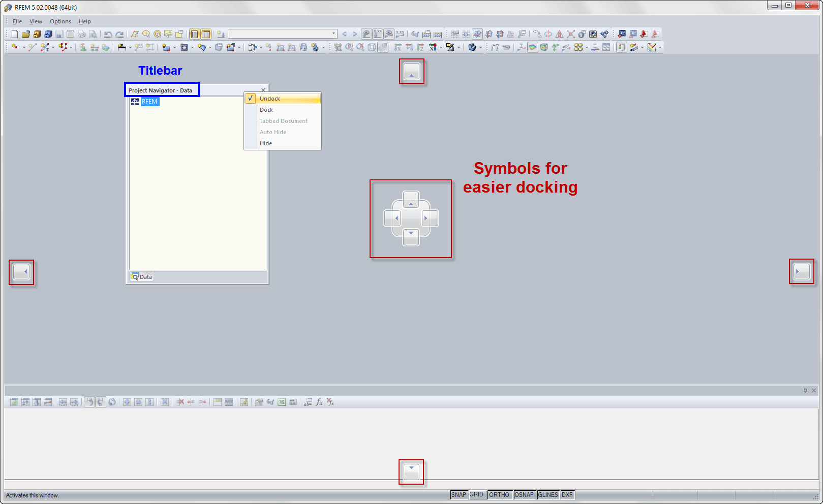Expand the dropdown arrow beside the dimension tool
Viewport: 823px width, 504px height.
click(130, 47)
